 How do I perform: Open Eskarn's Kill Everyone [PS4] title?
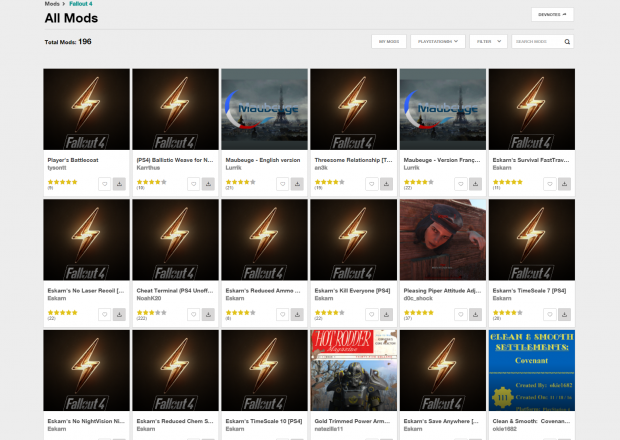[x=352, y=291]
